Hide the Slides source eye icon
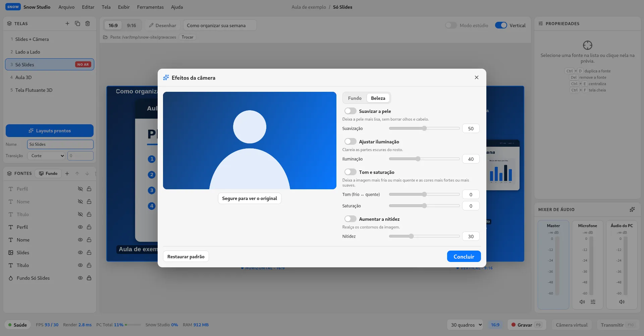 pos(80,253)
